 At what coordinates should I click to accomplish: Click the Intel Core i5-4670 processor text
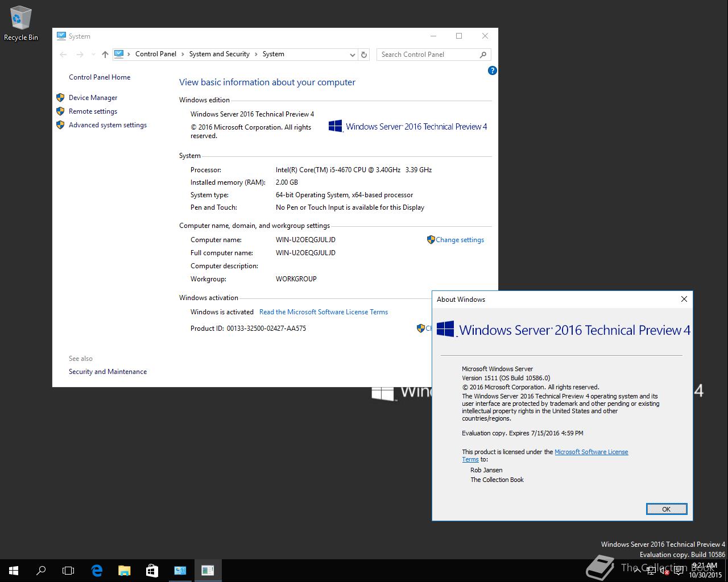point(354,170)
